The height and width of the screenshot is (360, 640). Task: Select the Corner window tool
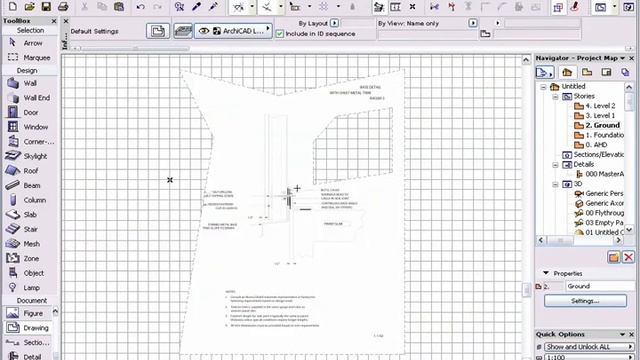pos(29,142)
